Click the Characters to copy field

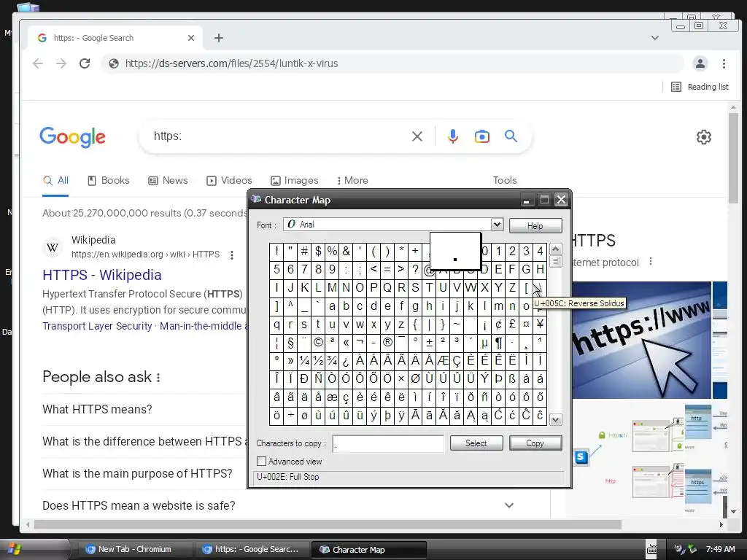point(388,443)
